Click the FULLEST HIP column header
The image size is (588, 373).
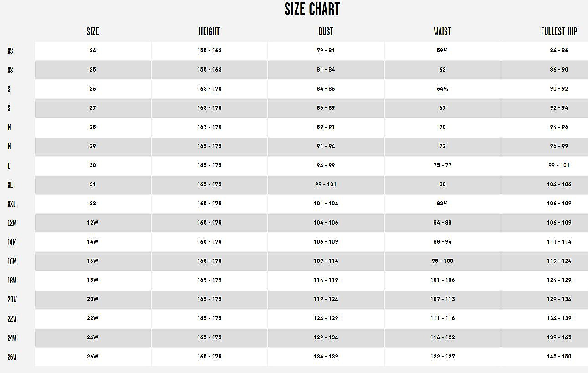tap(559, 31)
